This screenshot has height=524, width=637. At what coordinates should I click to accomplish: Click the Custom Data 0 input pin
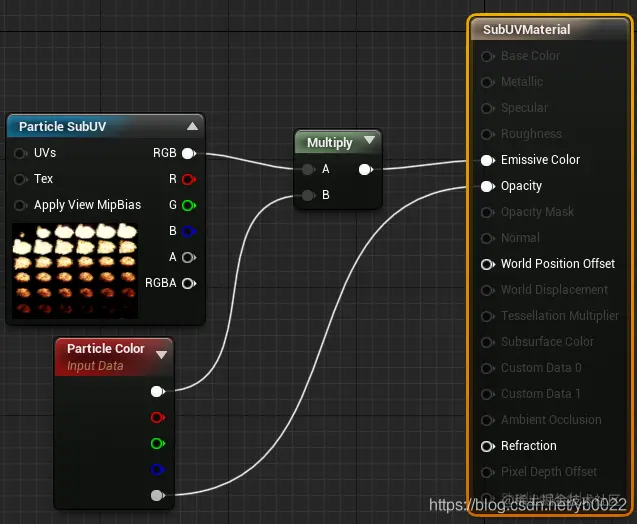pos(488,368)
